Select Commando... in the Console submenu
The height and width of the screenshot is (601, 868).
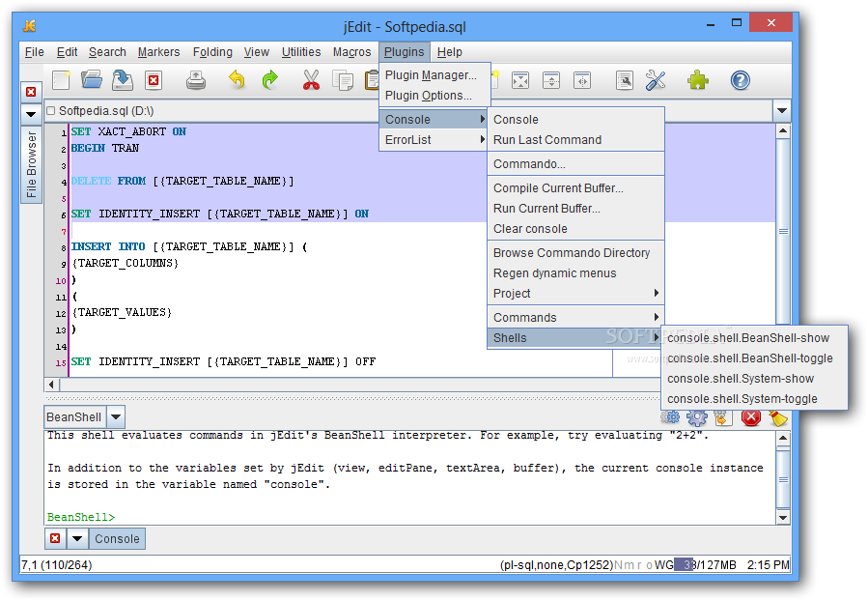tap(575, 164)
